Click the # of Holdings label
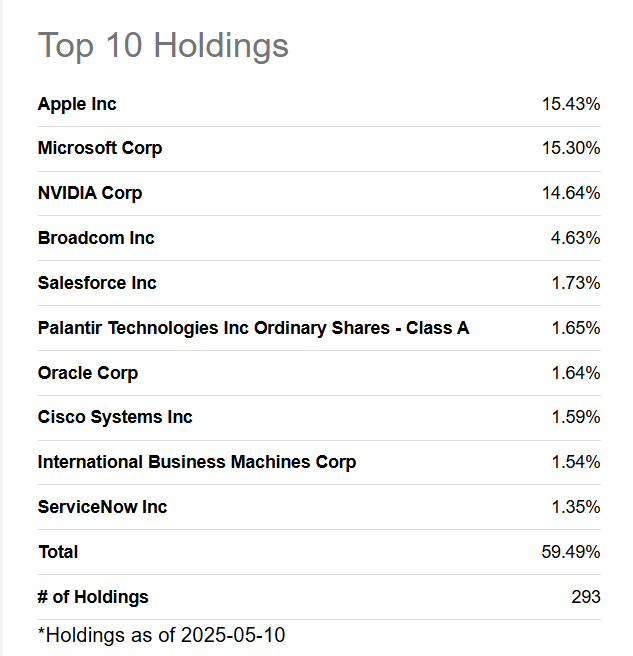 pyautogui.click(x=93, y=597)
